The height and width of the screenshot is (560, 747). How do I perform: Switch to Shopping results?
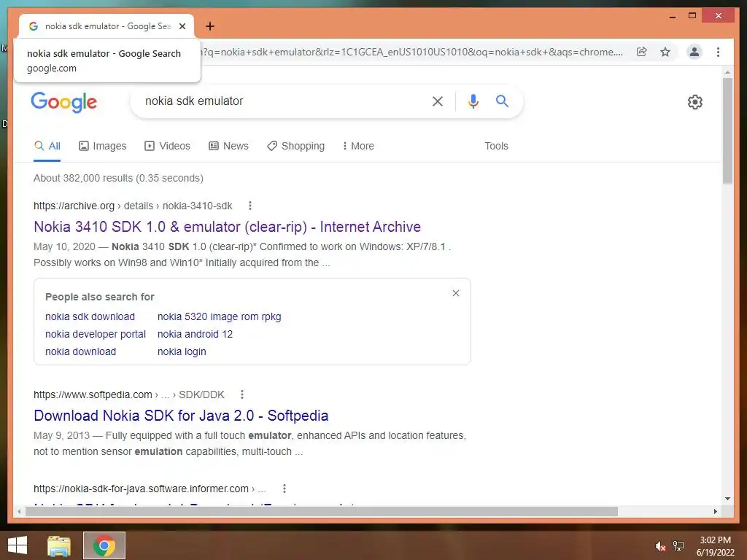tap(296, 146)
